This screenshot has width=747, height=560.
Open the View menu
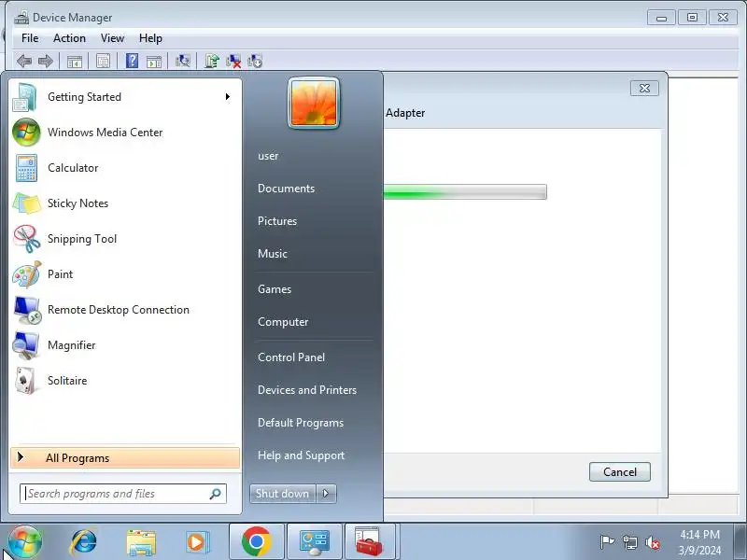click(x=112, y=38)
